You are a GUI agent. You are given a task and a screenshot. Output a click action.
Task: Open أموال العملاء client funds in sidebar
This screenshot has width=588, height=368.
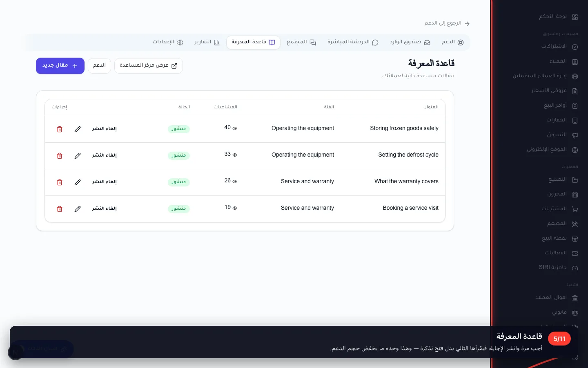[556, 298]
